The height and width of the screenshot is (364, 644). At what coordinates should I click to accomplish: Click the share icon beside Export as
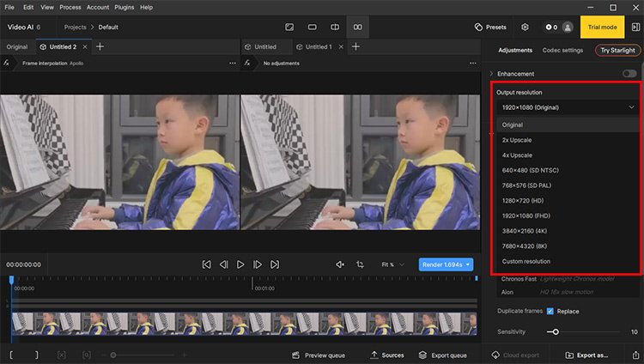tap(635, 355)
